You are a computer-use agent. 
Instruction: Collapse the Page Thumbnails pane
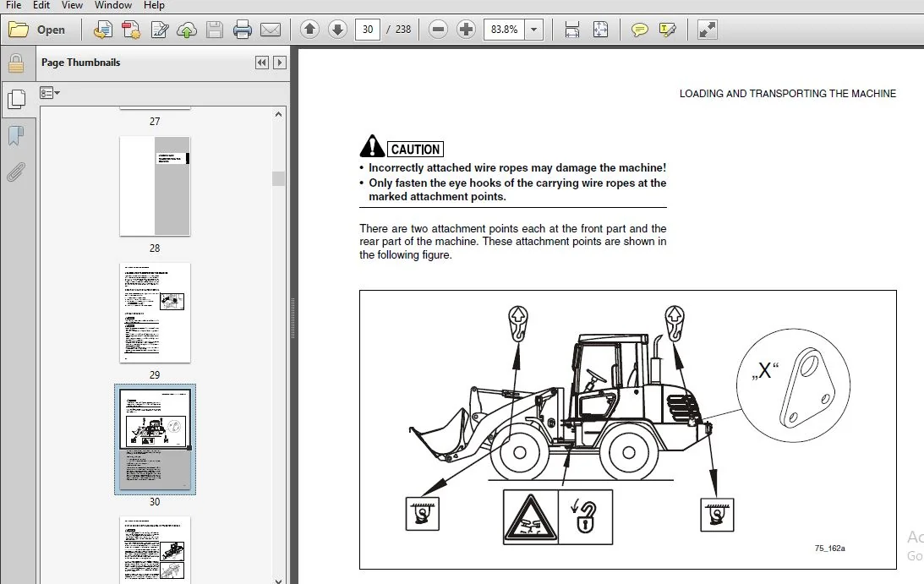(x=261, y=63)
